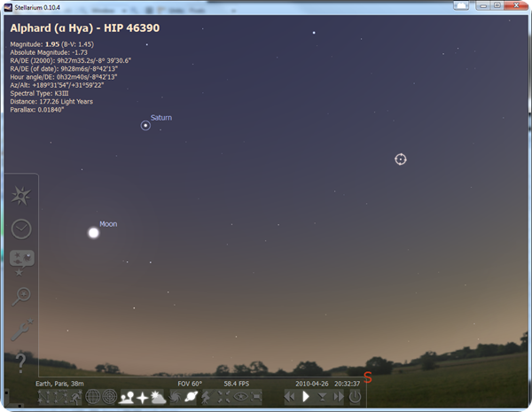The width and height of the screenshot is (532, 412).
Task: Click the 'FOV 60°' status text
Action: (190, 384)
